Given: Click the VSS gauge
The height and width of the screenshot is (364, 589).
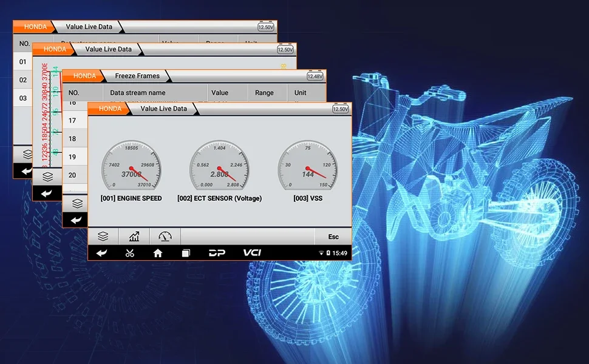Looking at the screenshot, I should 308,171.
